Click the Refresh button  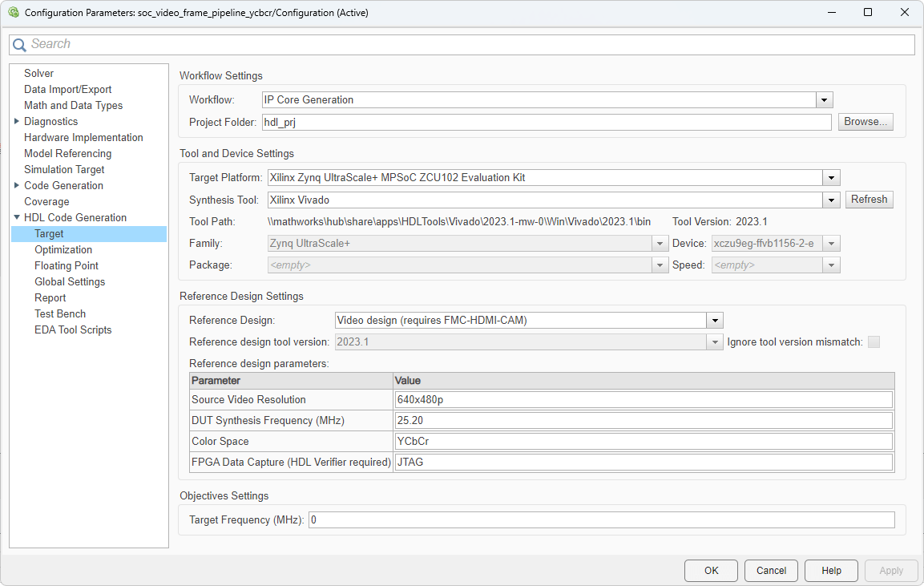tap(869, 199)
